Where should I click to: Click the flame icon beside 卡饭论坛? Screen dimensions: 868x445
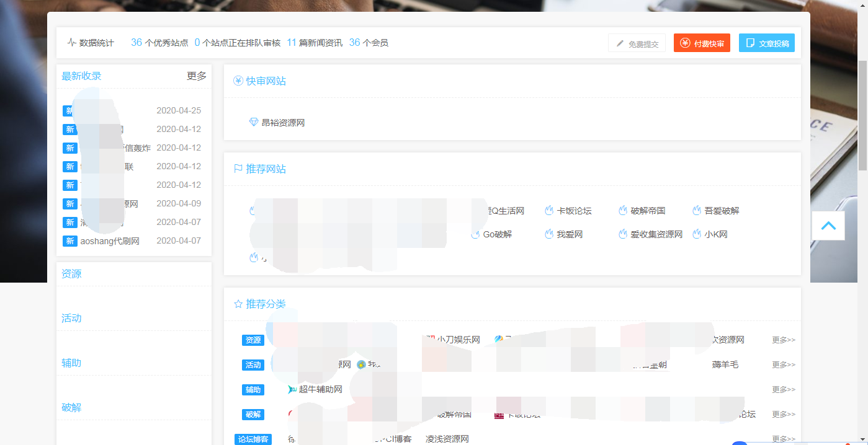click(548, 210)
